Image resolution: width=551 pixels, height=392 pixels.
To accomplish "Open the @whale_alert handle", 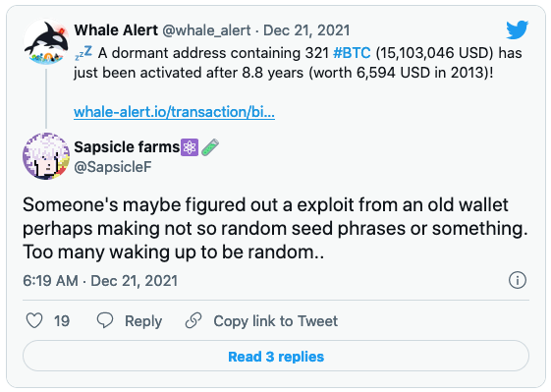I will [206, 30].
